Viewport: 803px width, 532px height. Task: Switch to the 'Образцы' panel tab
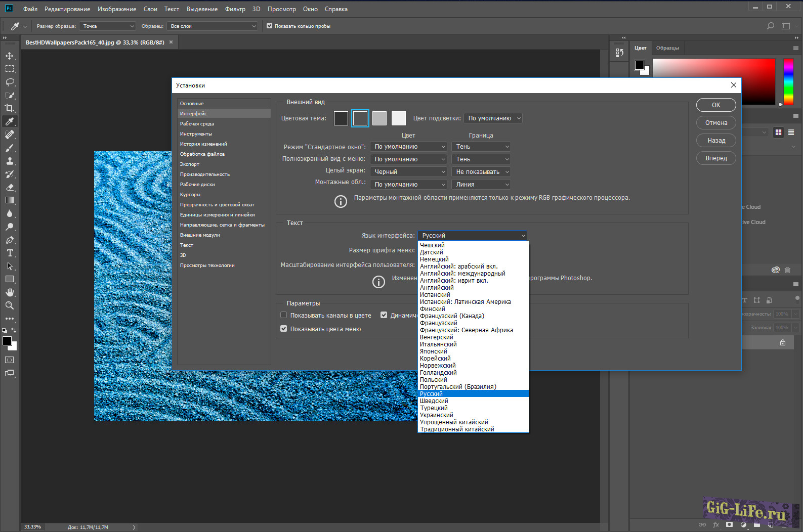[x=667, y=48]
